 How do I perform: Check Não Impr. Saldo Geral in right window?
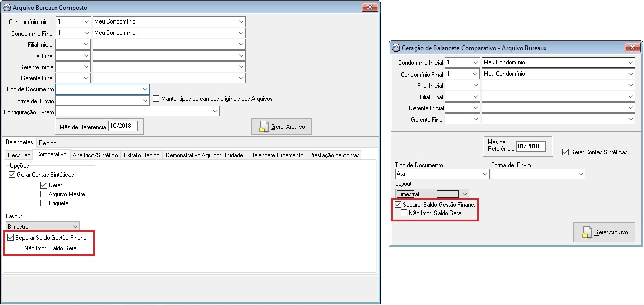coord(404,213)
